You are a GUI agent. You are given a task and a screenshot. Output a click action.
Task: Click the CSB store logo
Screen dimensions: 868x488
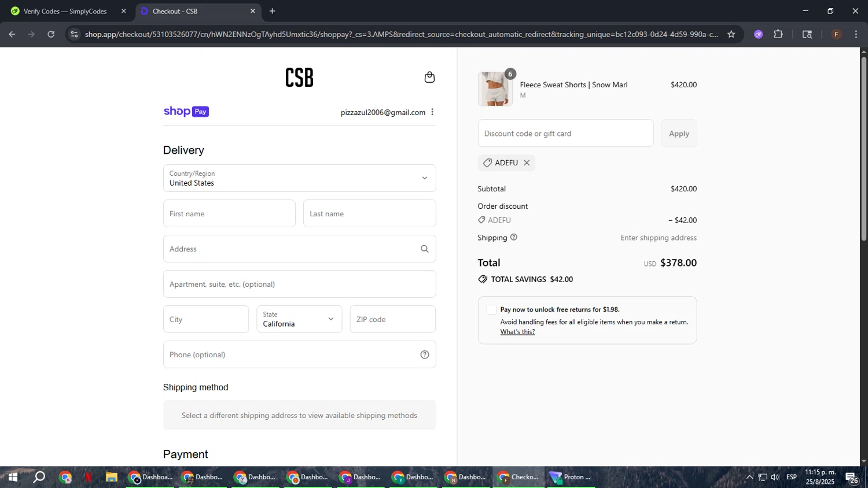(299, 77)
